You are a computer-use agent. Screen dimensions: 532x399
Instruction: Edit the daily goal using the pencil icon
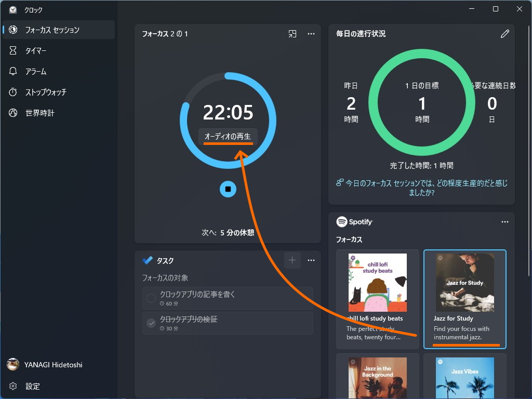(x=504, y=33)
